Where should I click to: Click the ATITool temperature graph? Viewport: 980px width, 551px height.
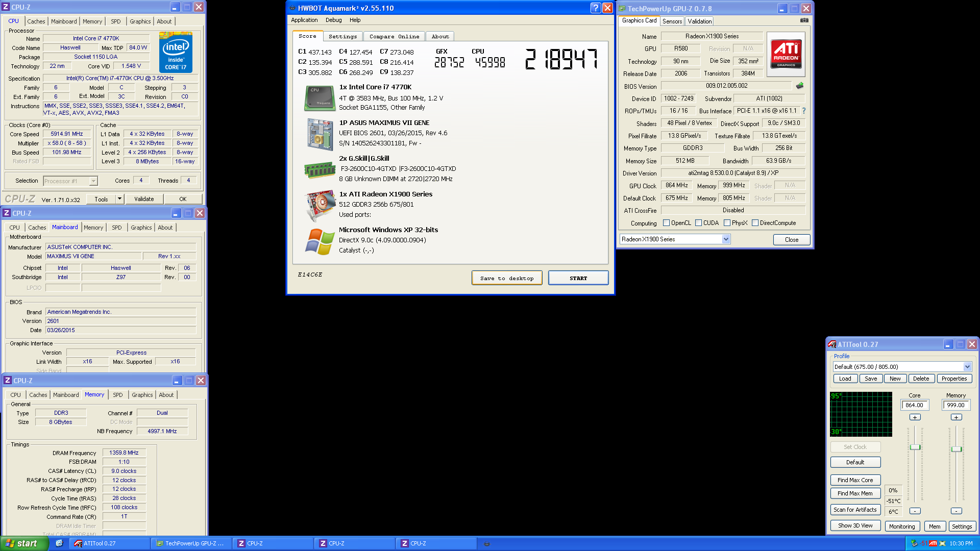coord(861,414)
